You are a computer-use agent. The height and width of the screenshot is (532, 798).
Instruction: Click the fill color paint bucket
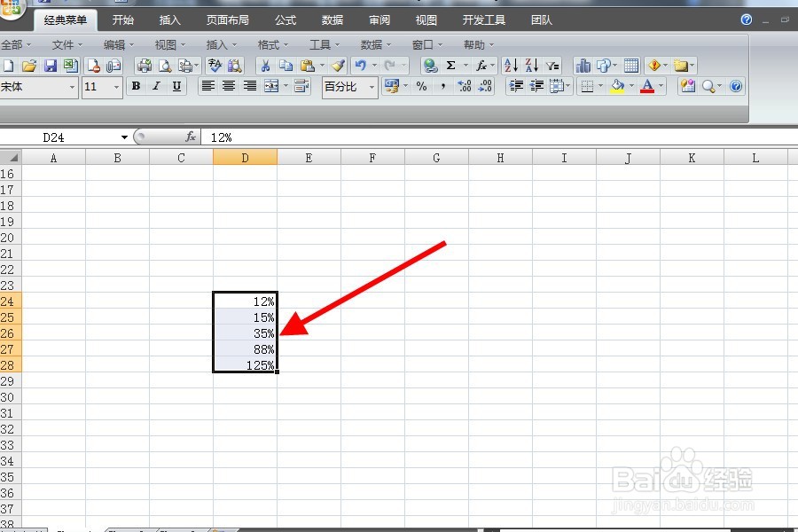617,87
